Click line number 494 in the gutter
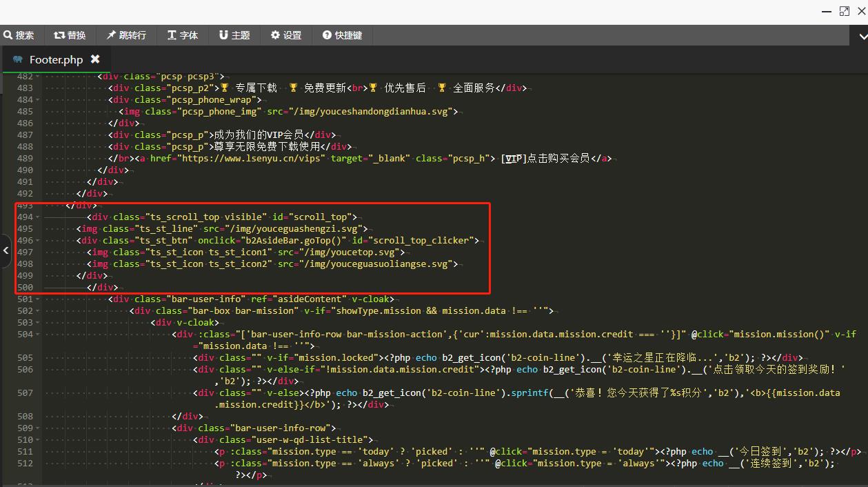 [x=24, y=217]
